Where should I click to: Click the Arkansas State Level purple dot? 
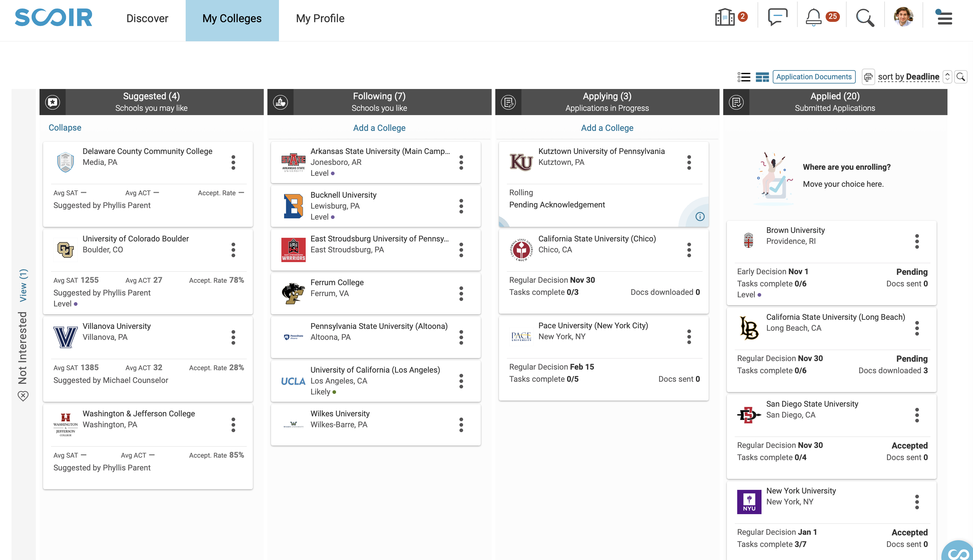click(333, 173)
